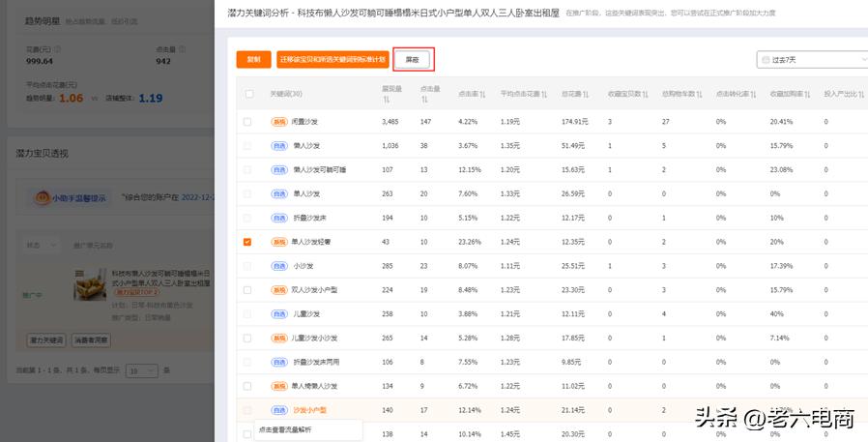Click the 自选 badge on 懒人沙发 row
The width and height of the screenshot is (868, 442).
pyautogui.click(x=279, y=146)
